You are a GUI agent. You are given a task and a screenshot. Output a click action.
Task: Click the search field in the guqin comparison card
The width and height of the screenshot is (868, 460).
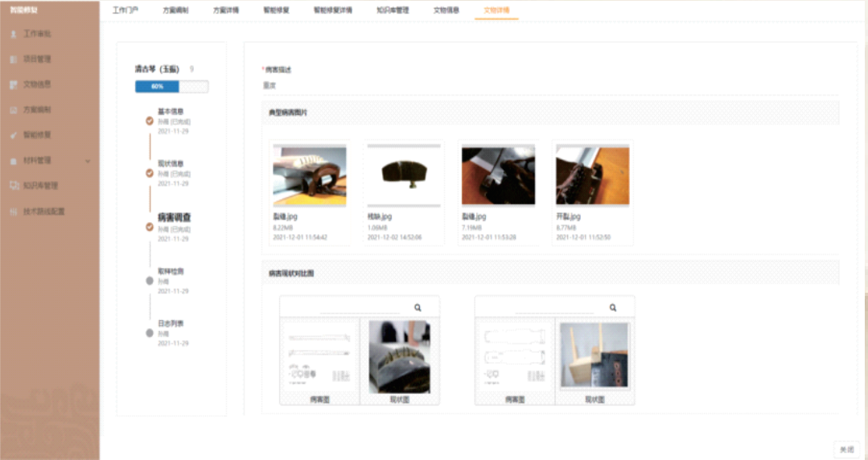[360, 307]
